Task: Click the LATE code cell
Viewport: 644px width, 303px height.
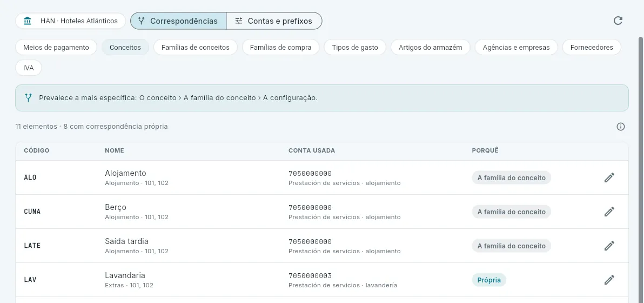Action: [x=32, y=246]
